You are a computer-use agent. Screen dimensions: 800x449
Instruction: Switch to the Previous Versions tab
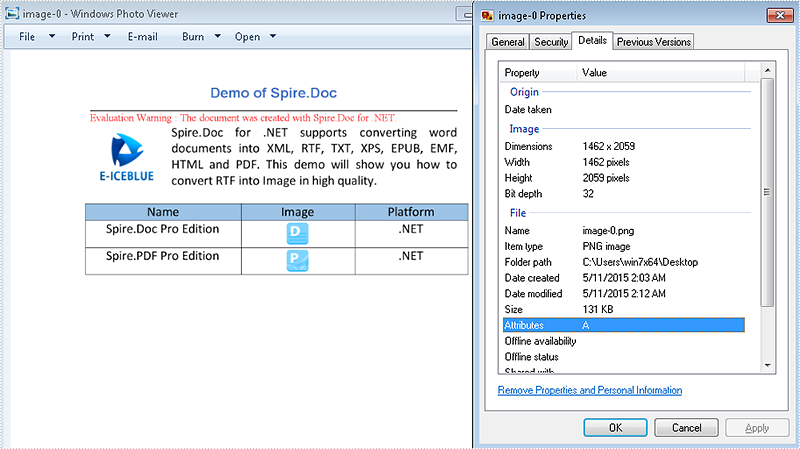654,42
